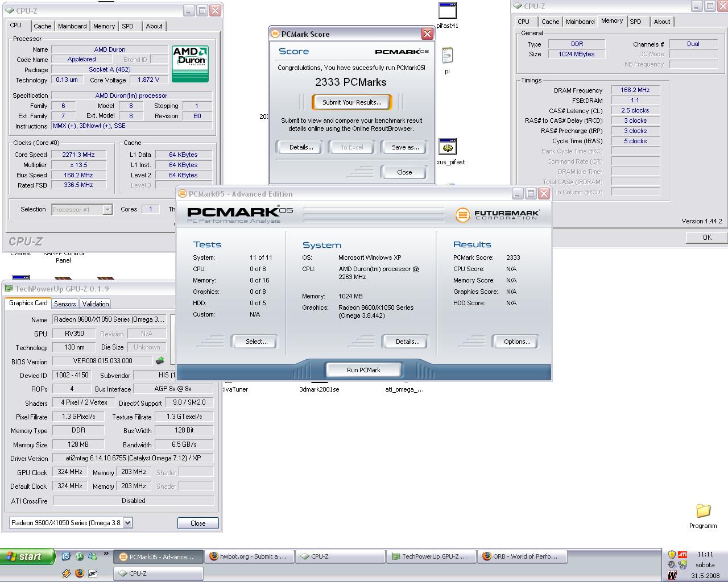Open the About tab in left CPU-Z

point(154,26)
